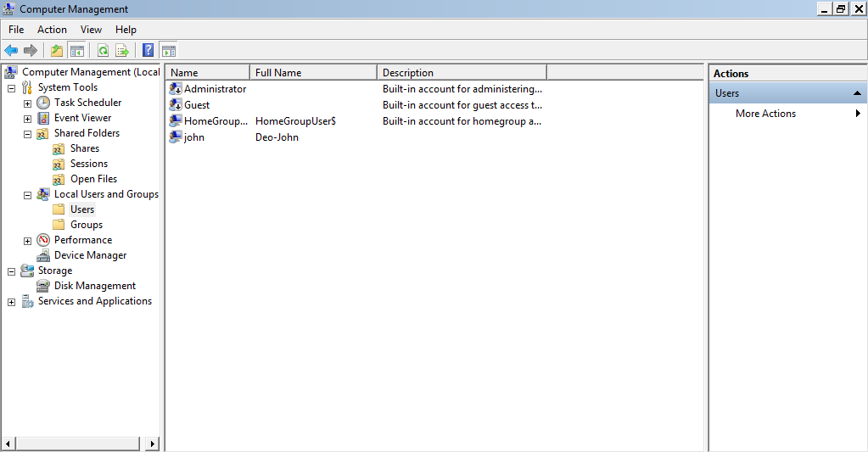Click the System Tools wrench icon
868x452 pixels.
tap(26, 87)
